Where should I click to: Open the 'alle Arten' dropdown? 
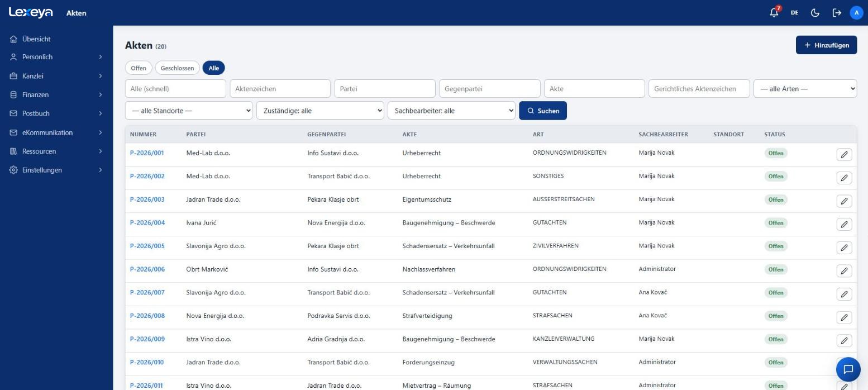click(x=805, y=89)
